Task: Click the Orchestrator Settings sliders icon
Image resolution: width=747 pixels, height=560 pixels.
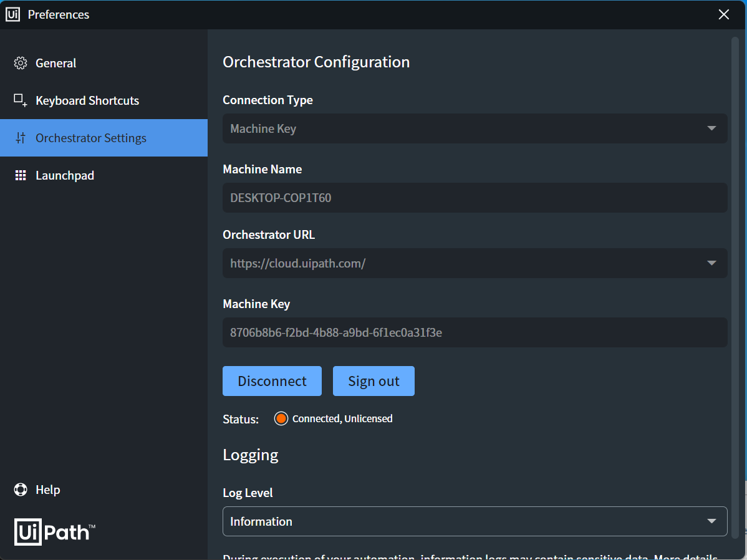Action: coord(21,138)
